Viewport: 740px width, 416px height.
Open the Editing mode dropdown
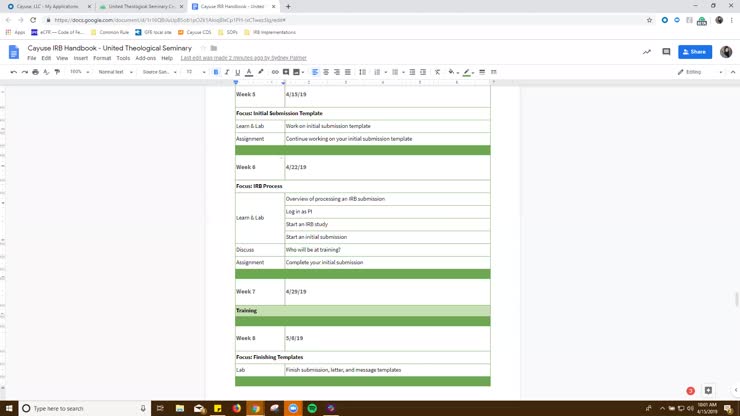[x=699, y=72]
